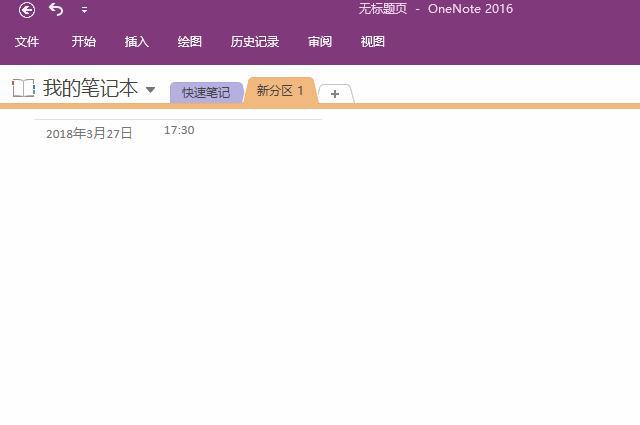Image resolution: width=640 pixels, height=425 pixels.
Task: Open the 文件 menu
Action: pyautogui.click(x=27, y=41)
